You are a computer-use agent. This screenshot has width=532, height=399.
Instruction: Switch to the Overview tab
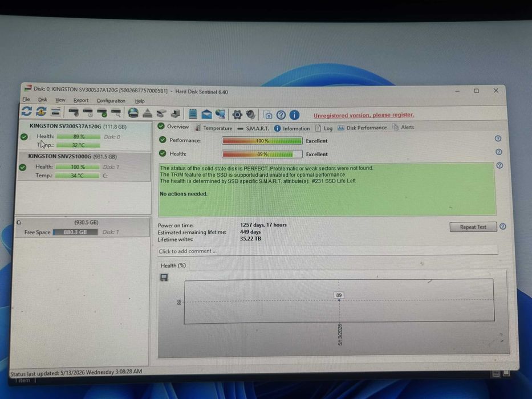click(x=173, y=127)
